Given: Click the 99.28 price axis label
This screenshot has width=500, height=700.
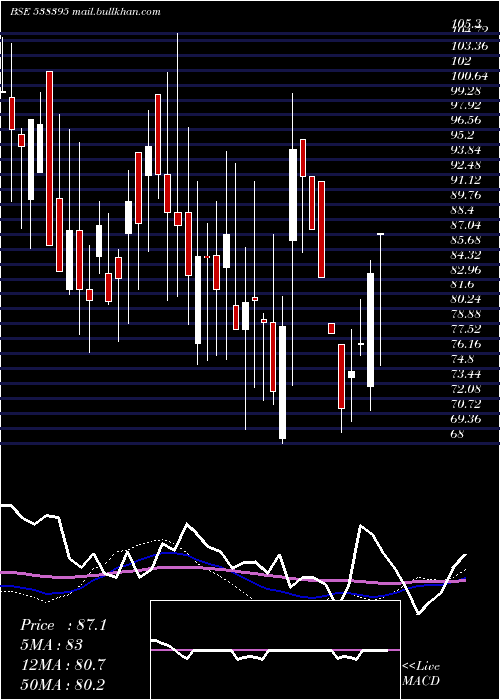Looking at the screenshot, I should [466, 91].
